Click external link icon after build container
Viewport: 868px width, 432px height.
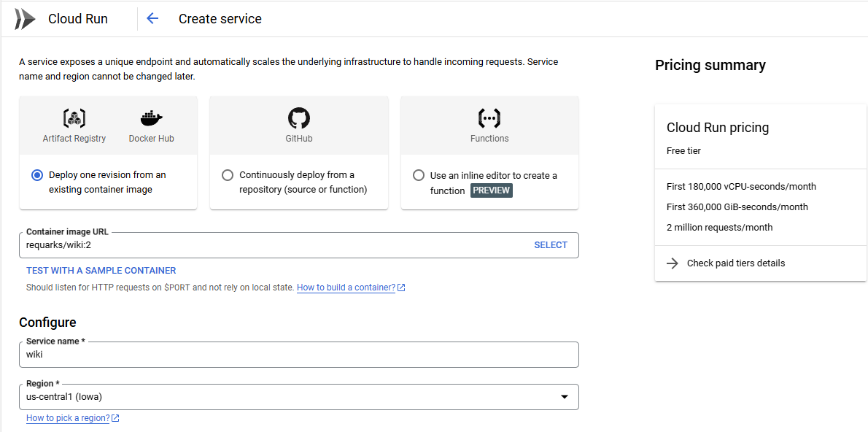(x=402, y=288)
